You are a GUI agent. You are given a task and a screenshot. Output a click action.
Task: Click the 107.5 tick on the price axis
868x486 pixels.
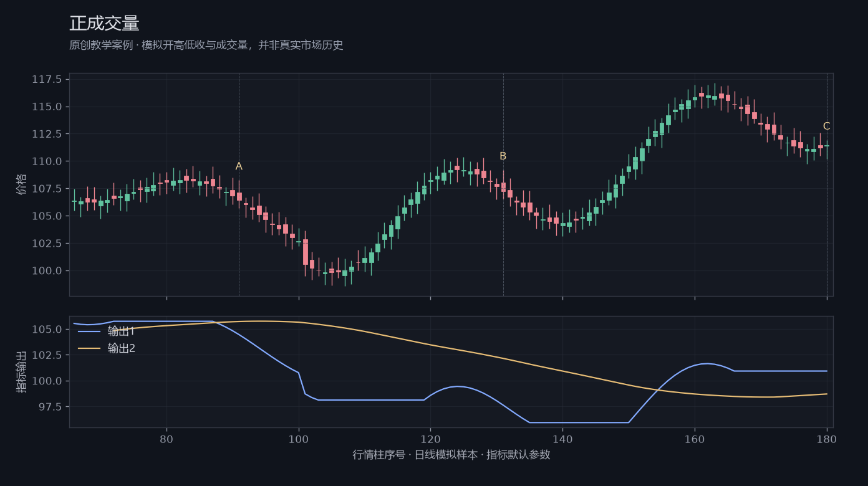(47, 189)
